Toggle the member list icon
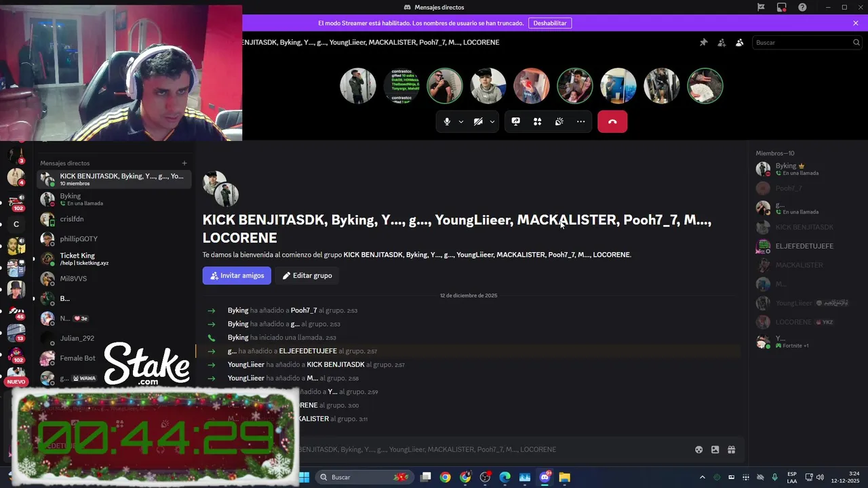Image resolution: width=868 pixels, height=488 pixels. (x=739, y=42)
